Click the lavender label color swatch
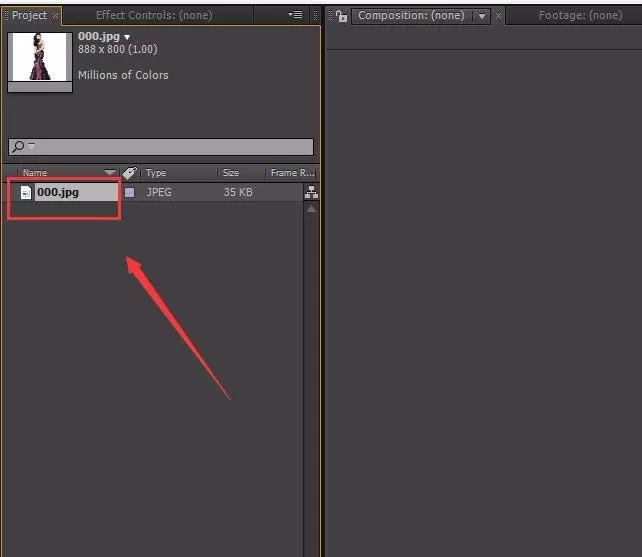 click(129, 192)
